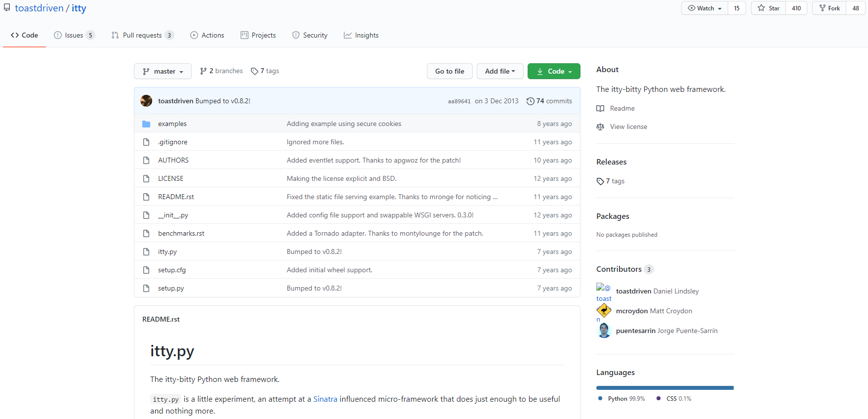Click the repository icon beside toastdriven
The width and height of the screenshot is (868, 419).
click(7, 7)
